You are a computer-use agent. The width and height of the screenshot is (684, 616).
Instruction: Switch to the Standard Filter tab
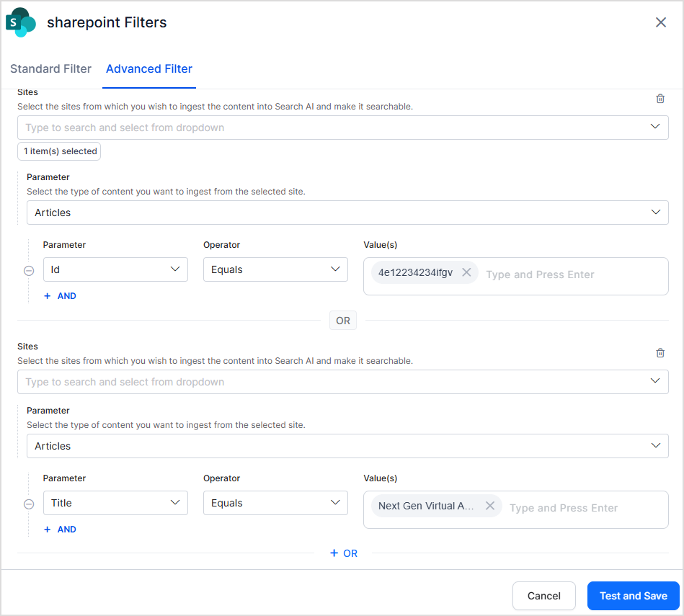pos(50,69)
